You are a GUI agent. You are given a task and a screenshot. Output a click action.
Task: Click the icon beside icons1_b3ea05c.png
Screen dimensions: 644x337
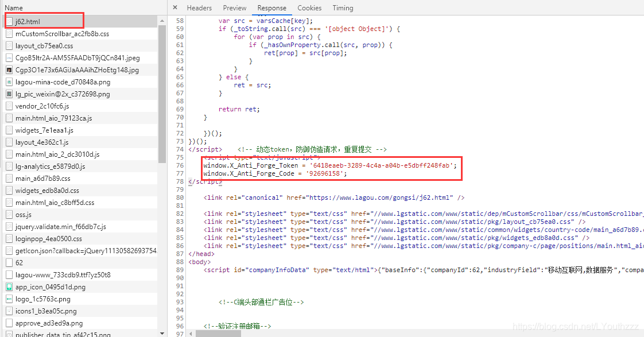(9, 311)
